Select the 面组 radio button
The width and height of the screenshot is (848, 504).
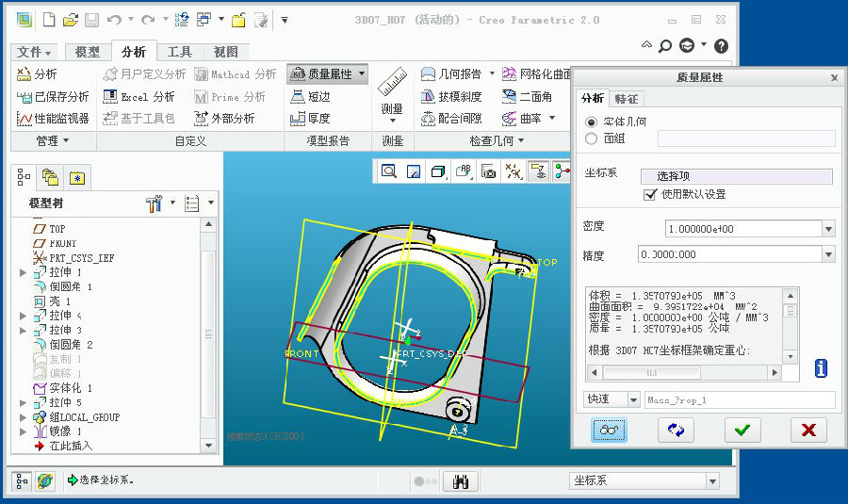(592, 138)
